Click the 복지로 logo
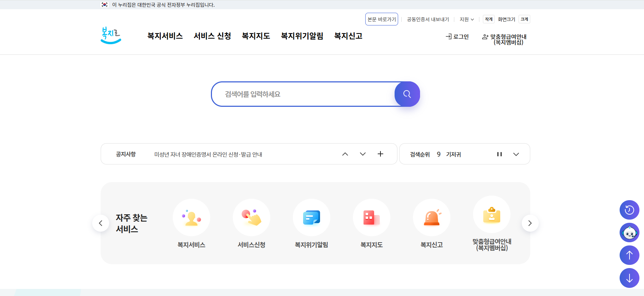Viewport: 644px width, 296px height. point(111,35)
